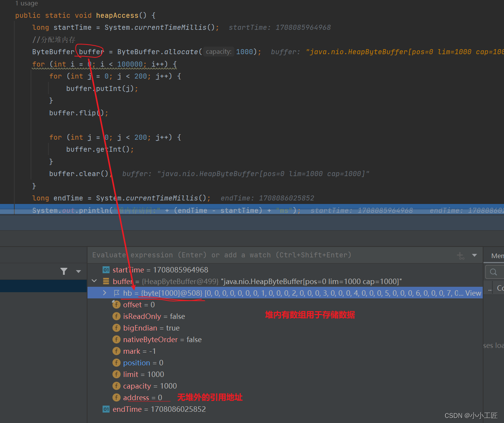Click the field icon next to mark
The width and height of the screenshot is (504, 423).
coord(117,351)
